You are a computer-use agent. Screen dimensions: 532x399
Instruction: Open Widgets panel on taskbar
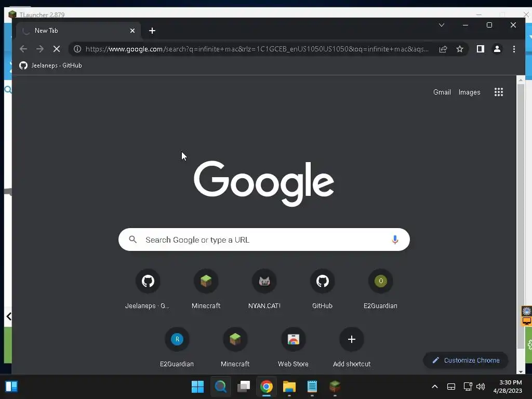[x=11, y=387]
